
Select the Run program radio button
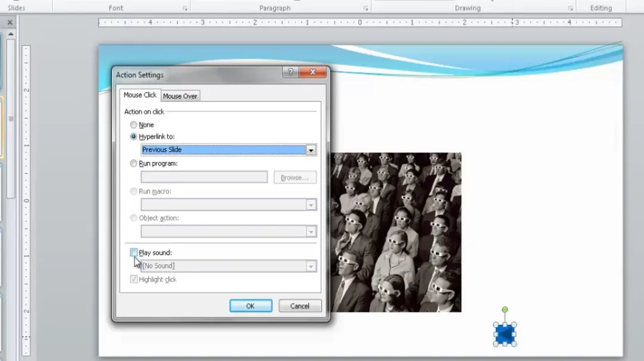point(133,163)
